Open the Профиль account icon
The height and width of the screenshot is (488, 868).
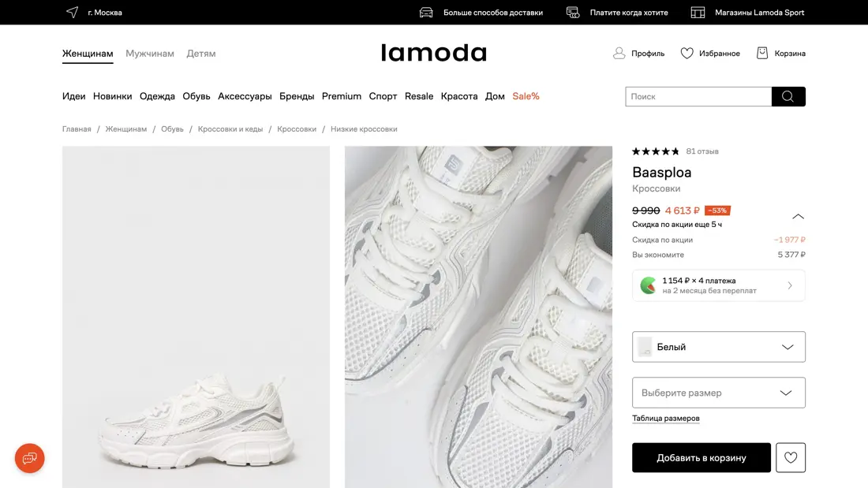tap(620, 53)
